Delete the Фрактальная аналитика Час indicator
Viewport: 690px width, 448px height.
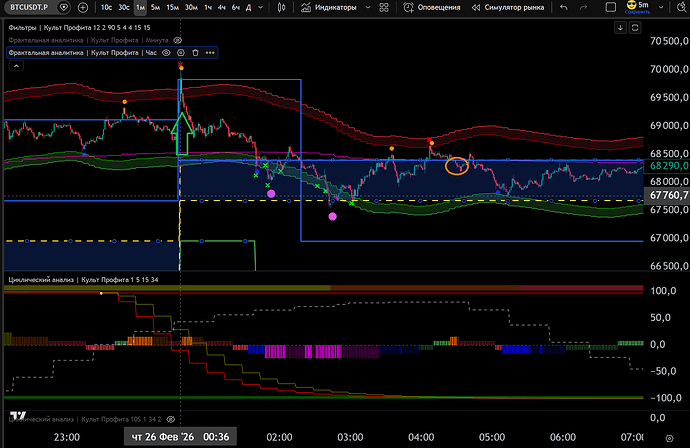tap(195, 52)
